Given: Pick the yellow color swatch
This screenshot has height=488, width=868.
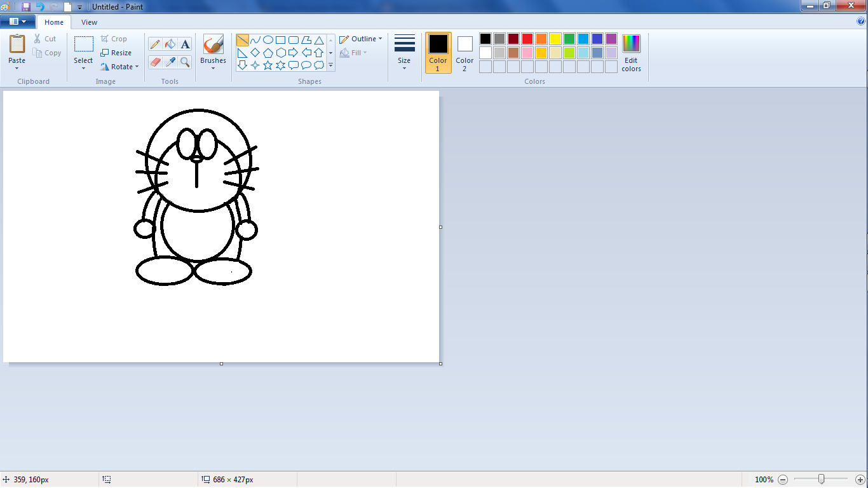Looking at the screenshot, I should pos(555,39).
